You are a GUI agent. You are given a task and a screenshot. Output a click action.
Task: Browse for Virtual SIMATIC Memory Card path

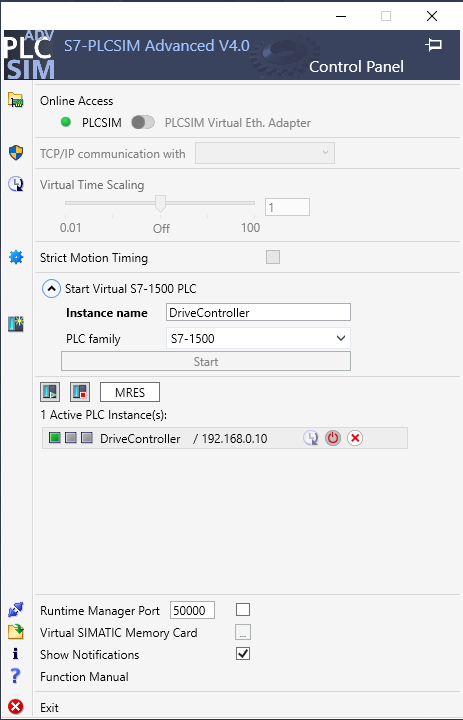pyautogui.click(x=243, y=632)
